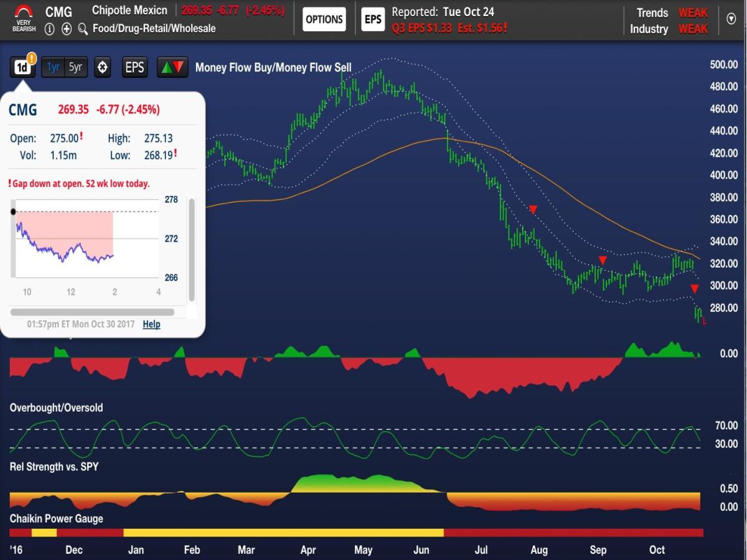Click the magnifying glass search icon
The height and width of the screenshot is (560, 747).
pos(83,29)
